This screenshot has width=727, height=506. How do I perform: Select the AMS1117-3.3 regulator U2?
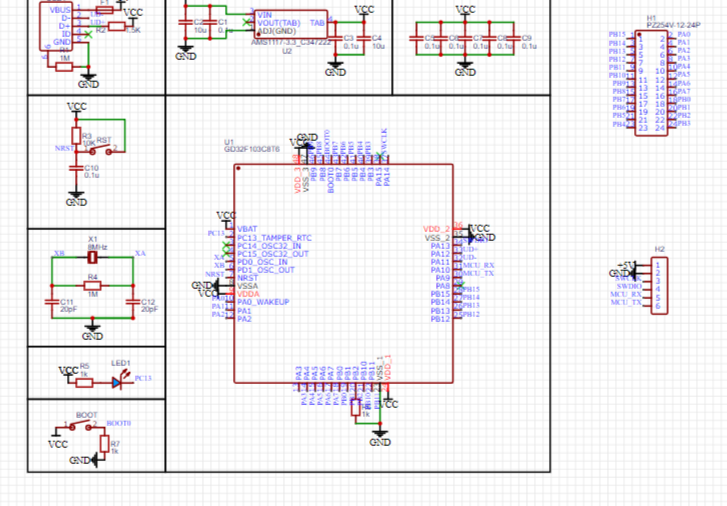point(291,24)
